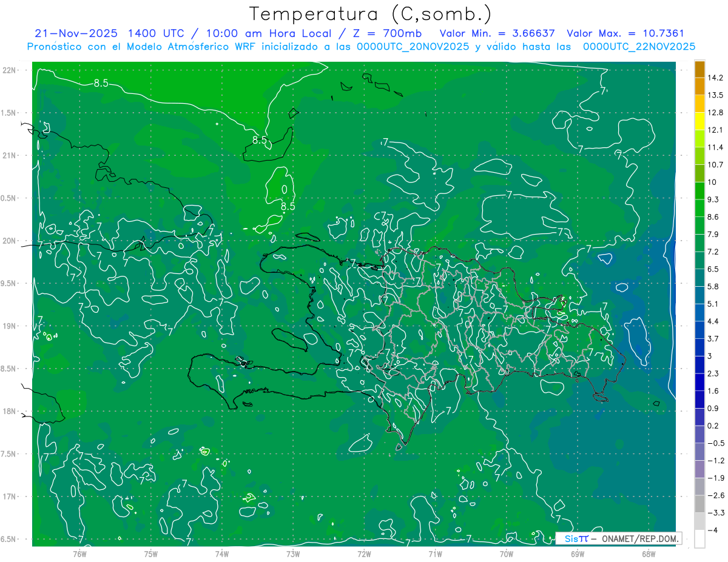Click the 75W longitude axis label
The width and height of the screenshot is (728, 562).
pos(151,554)
